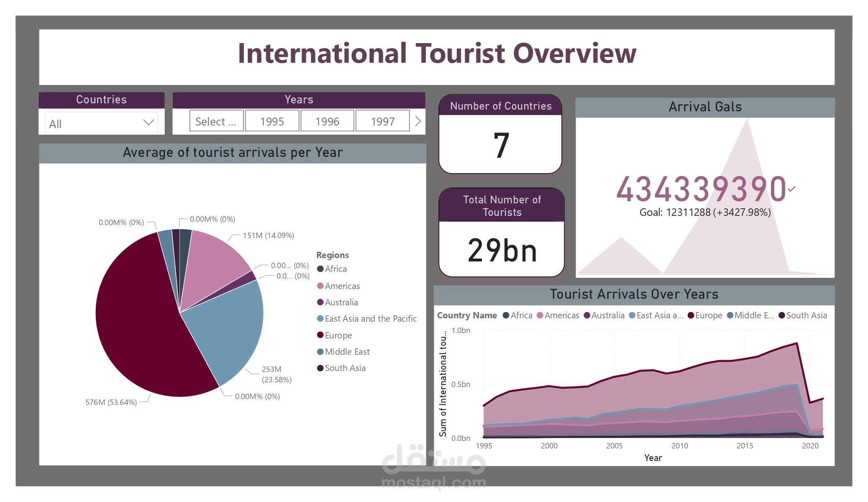Image resolution: width=868 pixels, height=502 pixels.
Task: Choose the Select all years tile
Action: click(216, 121)
